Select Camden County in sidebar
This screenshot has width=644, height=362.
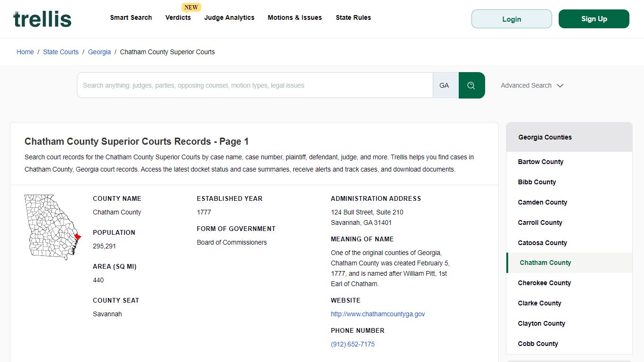569,202
